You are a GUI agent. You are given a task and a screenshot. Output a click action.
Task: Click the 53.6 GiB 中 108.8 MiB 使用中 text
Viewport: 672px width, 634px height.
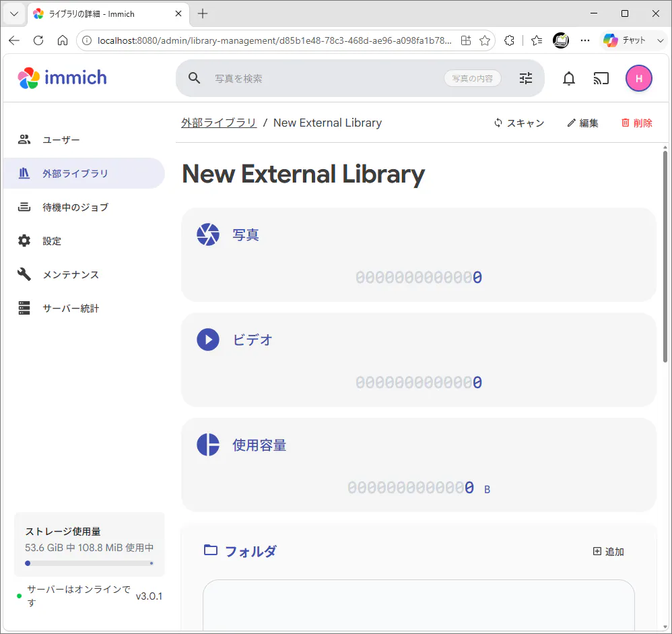coord(89,547)
